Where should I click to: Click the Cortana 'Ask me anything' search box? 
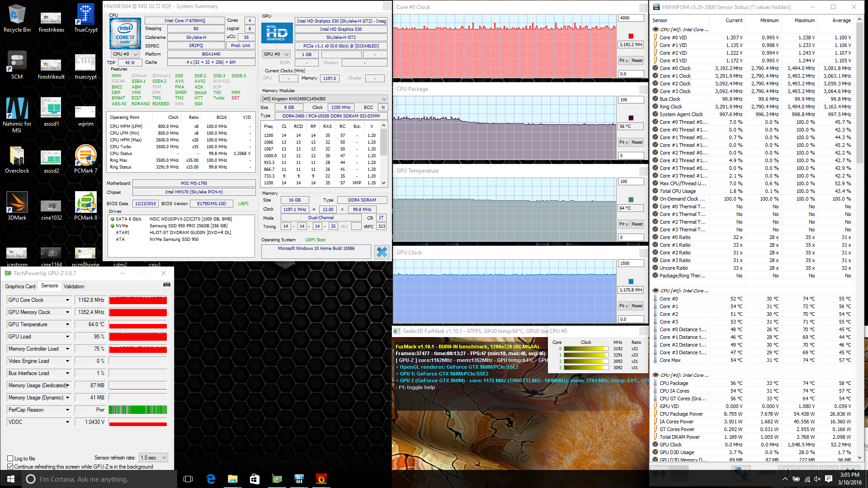[99, 479]
